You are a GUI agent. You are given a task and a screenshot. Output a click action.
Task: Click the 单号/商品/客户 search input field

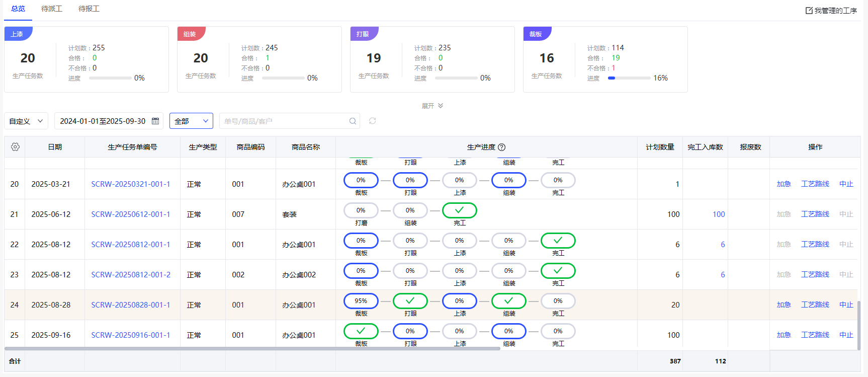click(x=284, y=121)
